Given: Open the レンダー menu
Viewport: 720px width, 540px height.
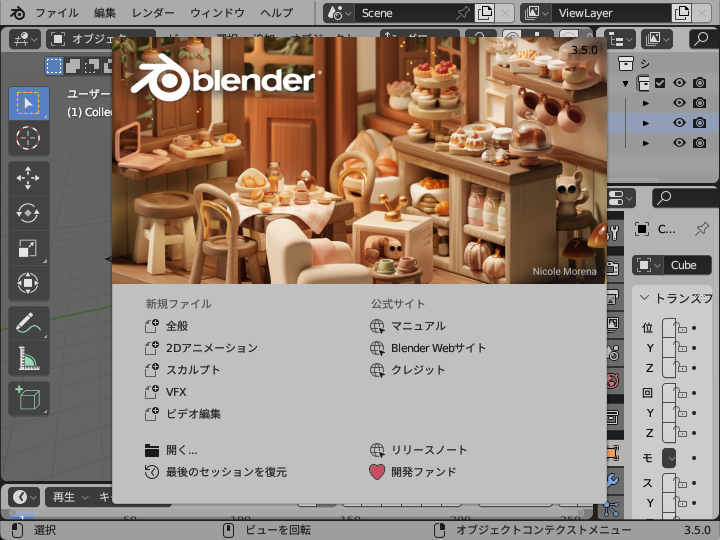Looking at the screenshot, I should tap(153, 13).
